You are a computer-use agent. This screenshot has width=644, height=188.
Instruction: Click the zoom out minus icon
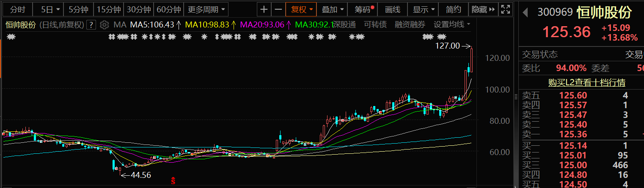coord(278,9)
